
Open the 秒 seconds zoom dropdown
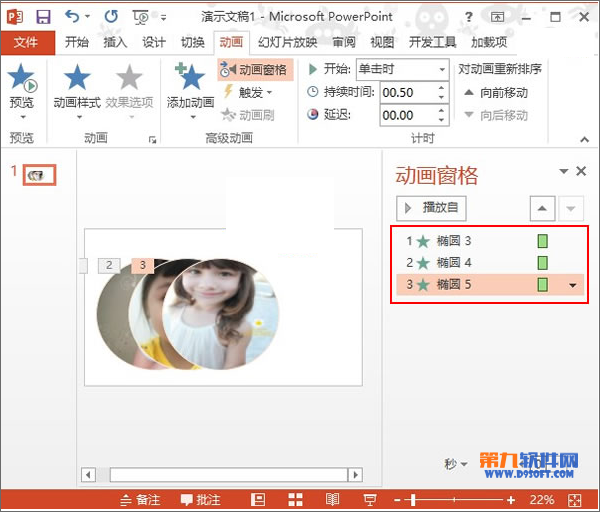pos(456,464)
